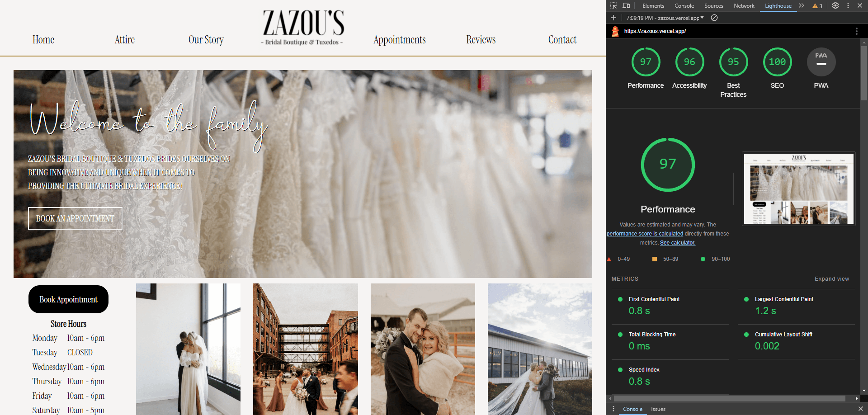Open the Lighthouse report tools menu
Image resolution: width=868 pixels, height=415 pixels.
point(856,31)
